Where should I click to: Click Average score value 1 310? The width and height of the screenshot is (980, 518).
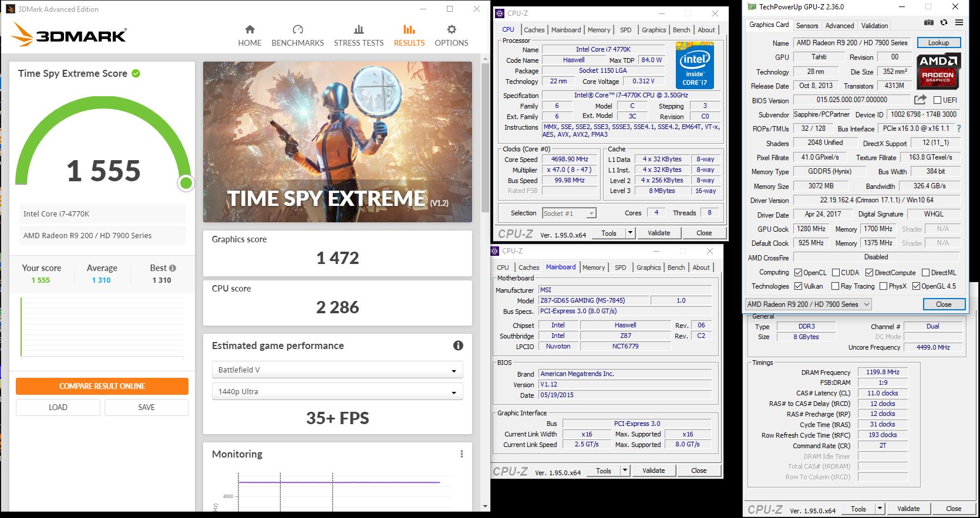pos(101,280)
